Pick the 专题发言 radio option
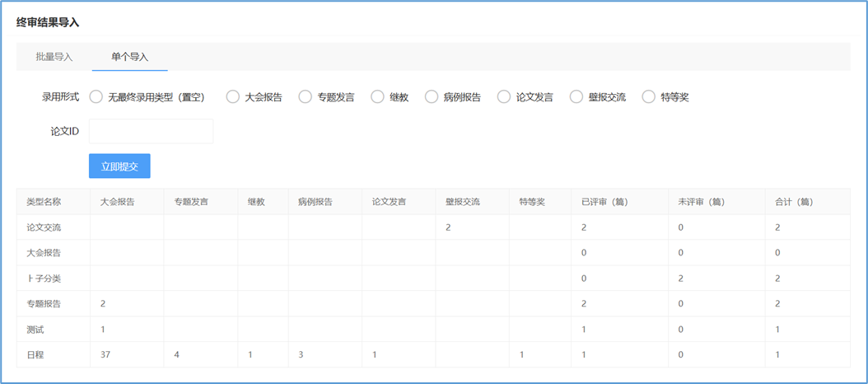Viewport: 868px width, 384px height. tap(306, 97)
